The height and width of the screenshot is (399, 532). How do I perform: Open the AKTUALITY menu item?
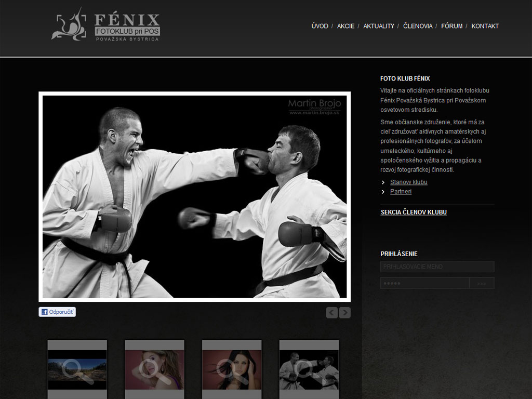[379, 26]
